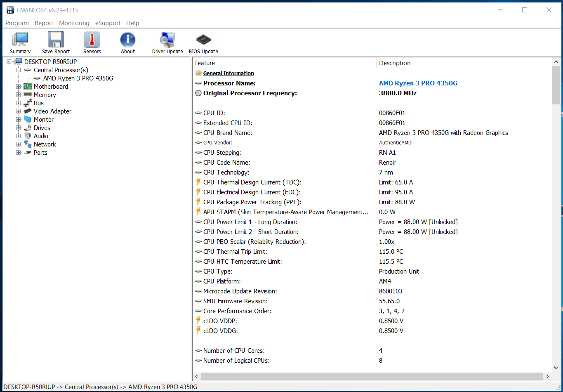Open the Sensors thermometer icon
The image size is (563, 392).
(92, 40)
